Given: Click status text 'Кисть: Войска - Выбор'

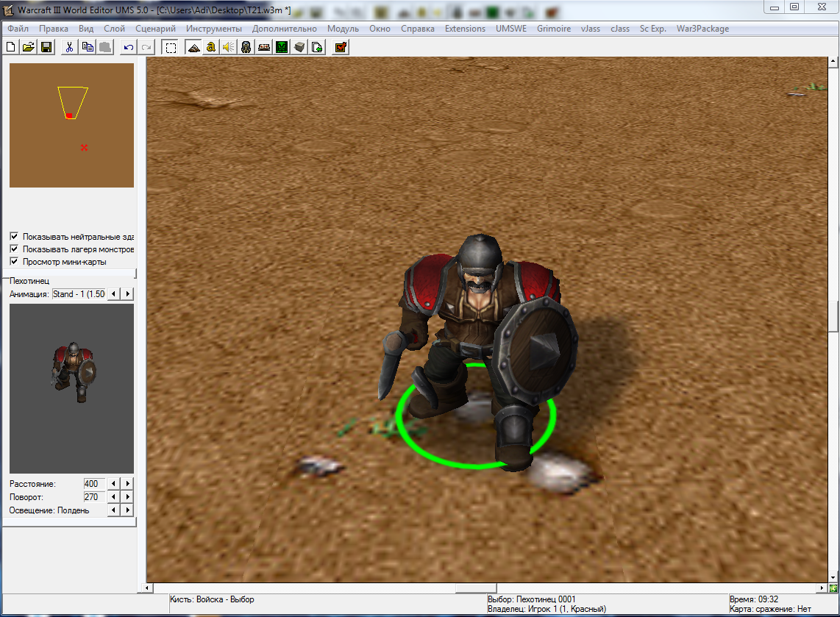Looking at the screenshot, I should (x=212, y=599).
